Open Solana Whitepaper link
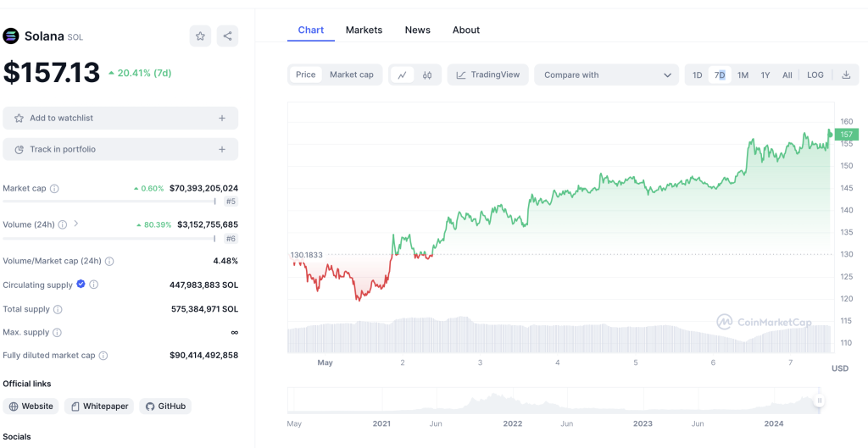The width and height of the screenshot is (868, 448). [x=99, y=407]
